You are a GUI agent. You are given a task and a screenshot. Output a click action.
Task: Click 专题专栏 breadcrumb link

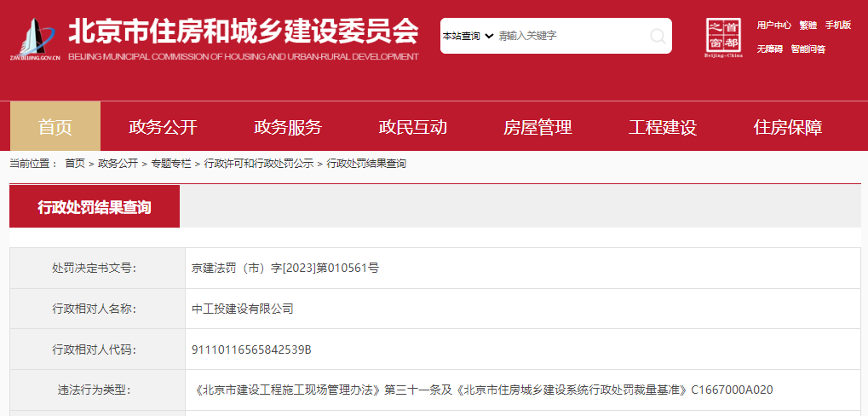coord(171,164)
